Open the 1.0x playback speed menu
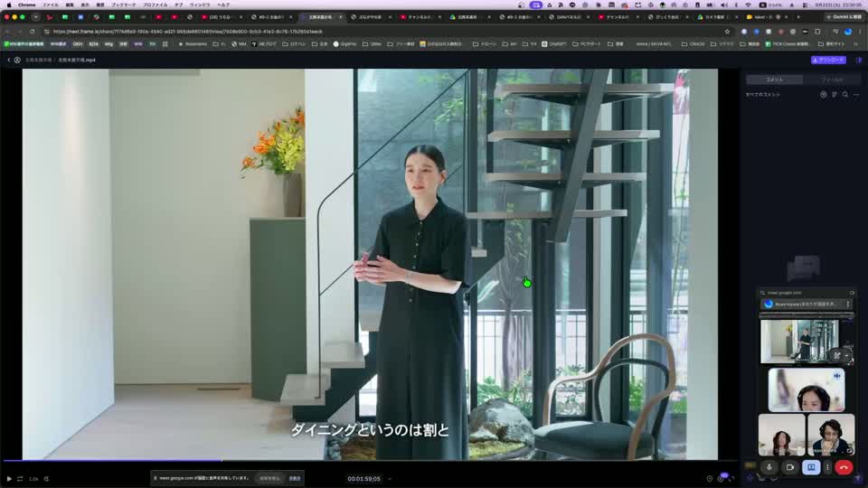The image size is (868, 488). [x=33, y=479]
